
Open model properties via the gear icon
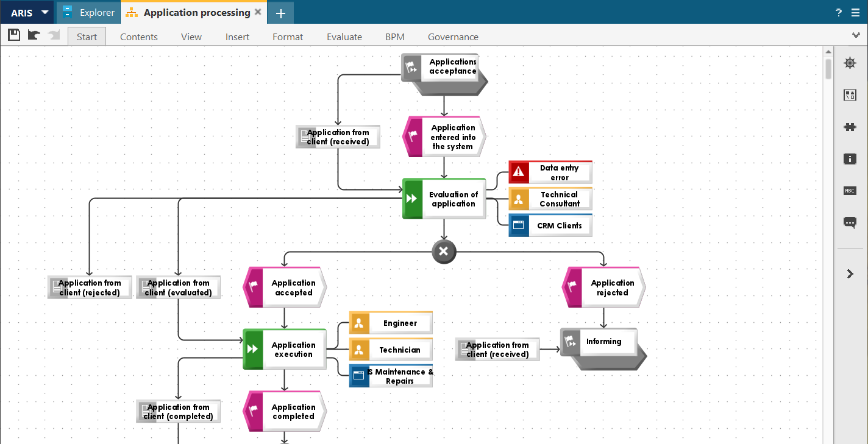point(850,63)
